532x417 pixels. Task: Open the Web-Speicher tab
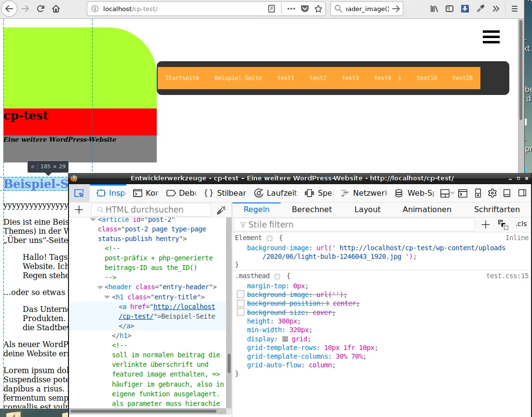[414, 193]
